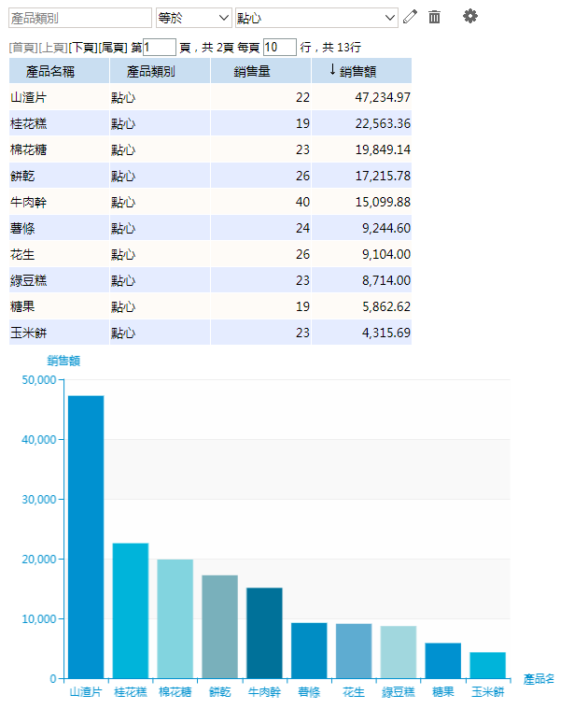This screenshot has height=709, width=588.
Task: Jump to last page via 尾頁
Action: click(x=112, y=47)
